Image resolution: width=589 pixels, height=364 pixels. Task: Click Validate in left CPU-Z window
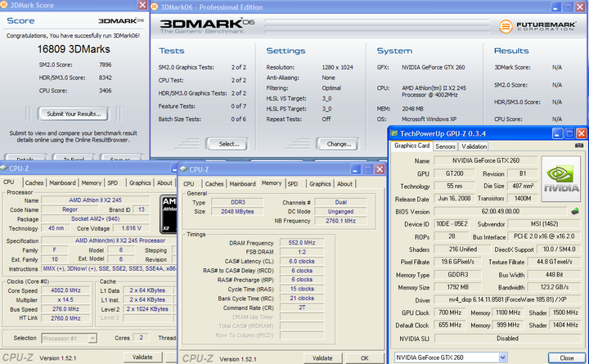[142, 357]
